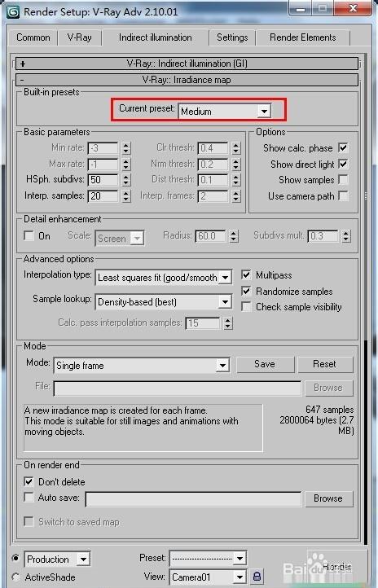
Task: Adjust the HSph. subdivs spinner arrows
Action: pos(126,180)
